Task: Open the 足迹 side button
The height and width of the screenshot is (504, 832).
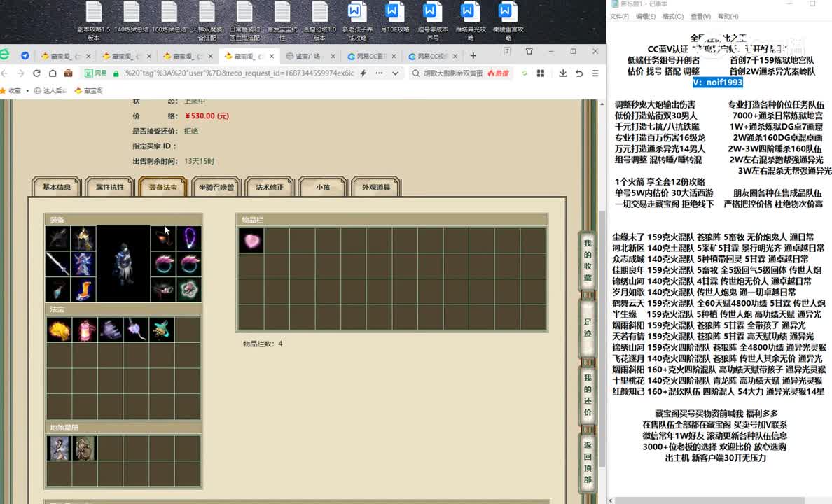Action: pyautogui.click(x=588, y=328)
